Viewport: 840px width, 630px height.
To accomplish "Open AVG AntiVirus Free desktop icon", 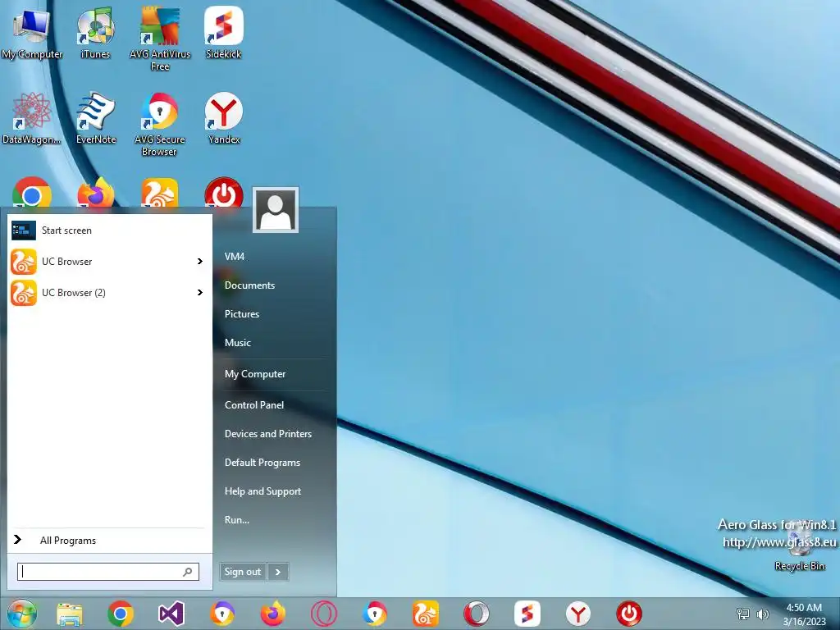I will tap(160, 39).
